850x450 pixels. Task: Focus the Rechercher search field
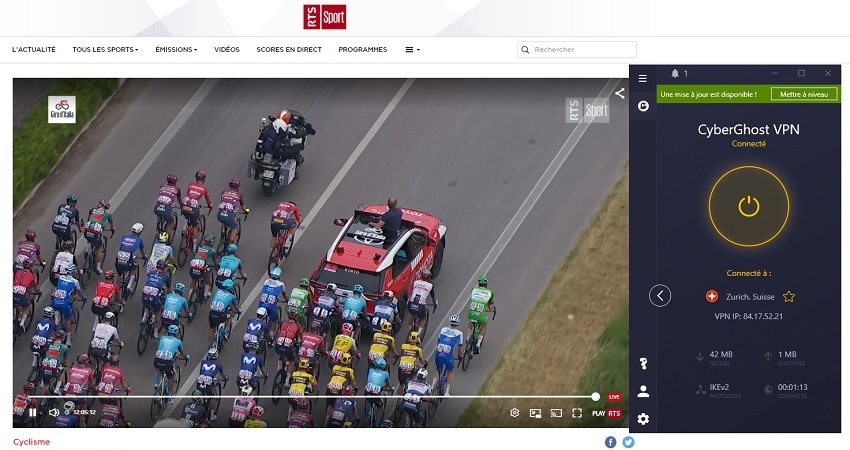(x=577, y=49)
